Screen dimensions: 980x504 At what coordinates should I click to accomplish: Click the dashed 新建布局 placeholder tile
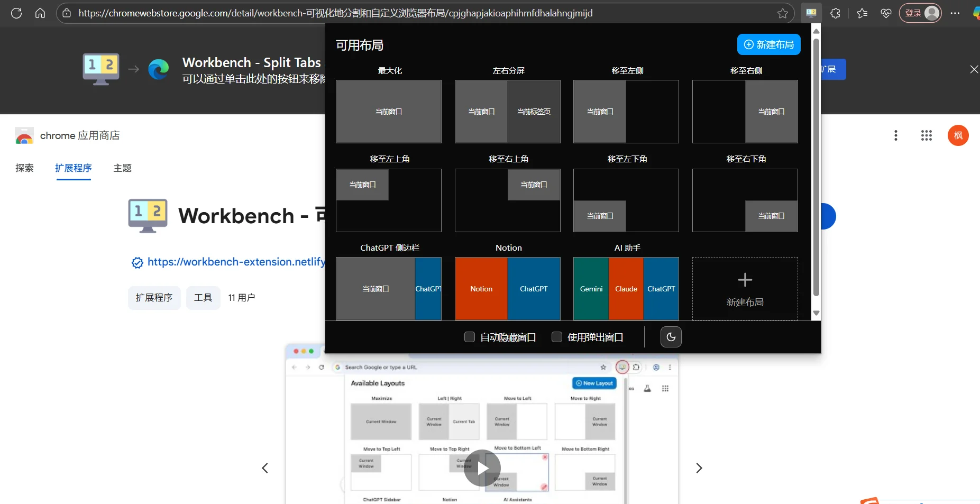745,289
